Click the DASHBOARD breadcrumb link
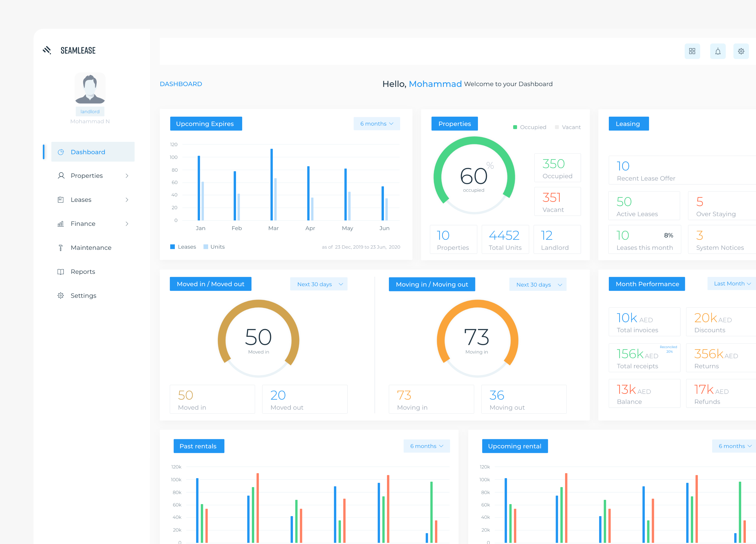The image size is (756, 544). coord(181,84)
